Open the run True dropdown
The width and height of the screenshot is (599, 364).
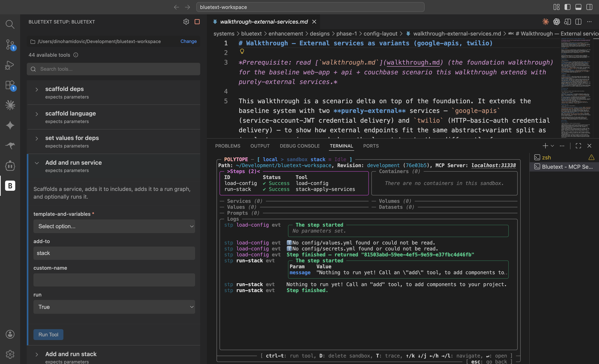coord(114,307)
